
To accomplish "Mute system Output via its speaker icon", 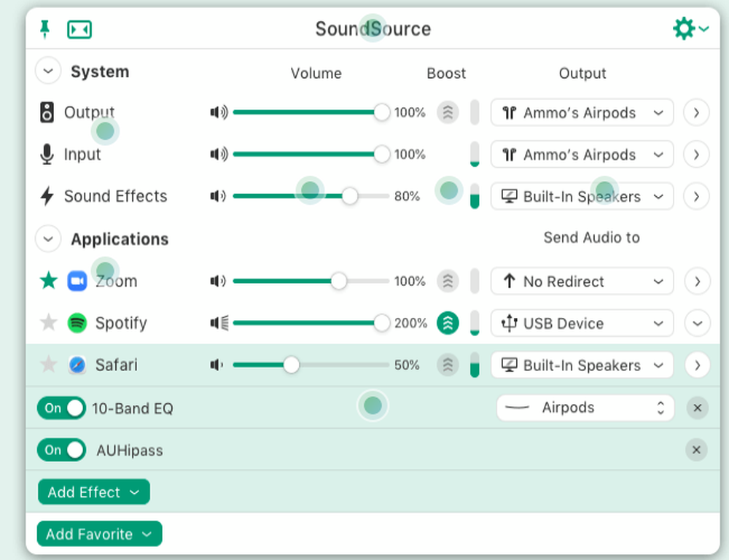I will tap(219, 112).
